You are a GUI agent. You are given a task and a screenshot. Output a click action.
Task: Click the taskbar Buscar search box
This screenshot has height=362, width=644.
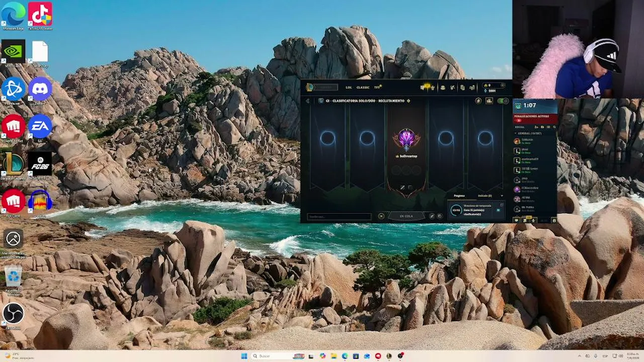point(279,356)
